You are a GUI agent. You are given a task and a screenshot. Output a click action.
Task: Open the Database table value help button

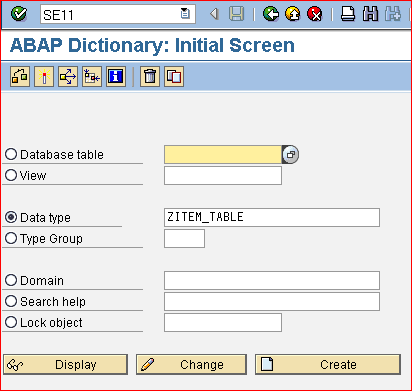[291, 154]
